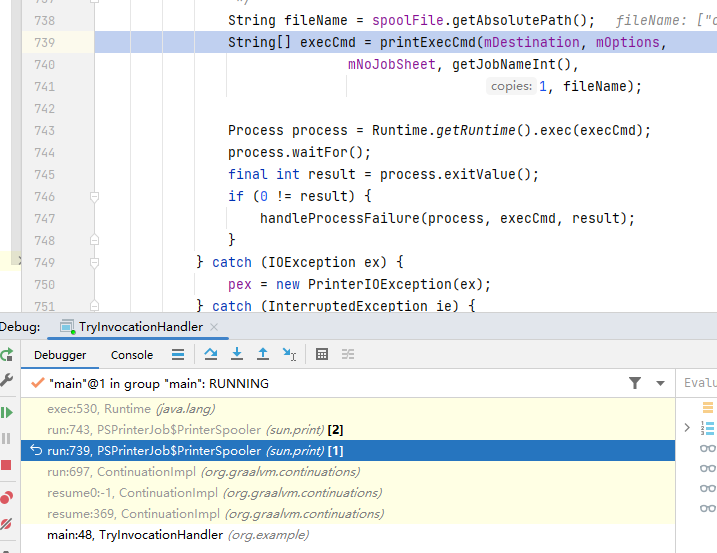
Task: Expand the variable tree node chevron
Action: [x=687, y=428]
